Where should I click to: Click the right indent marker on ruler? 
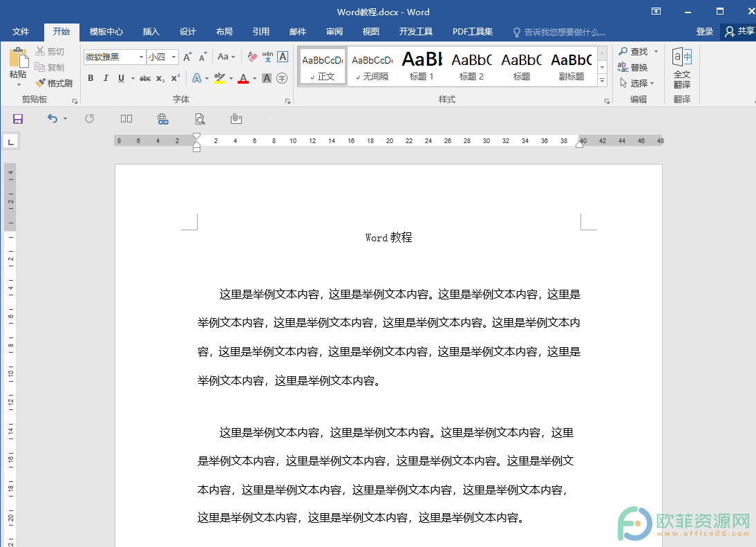pyautogui.click(x=580, y=145)
